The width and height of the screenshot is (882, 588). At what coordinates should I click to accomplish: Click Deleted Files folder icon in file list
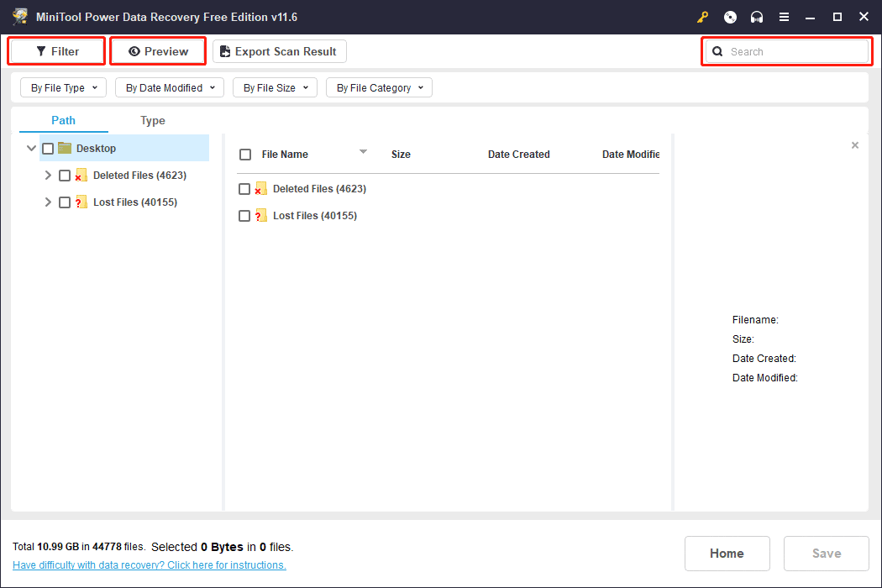click(261, 188)
